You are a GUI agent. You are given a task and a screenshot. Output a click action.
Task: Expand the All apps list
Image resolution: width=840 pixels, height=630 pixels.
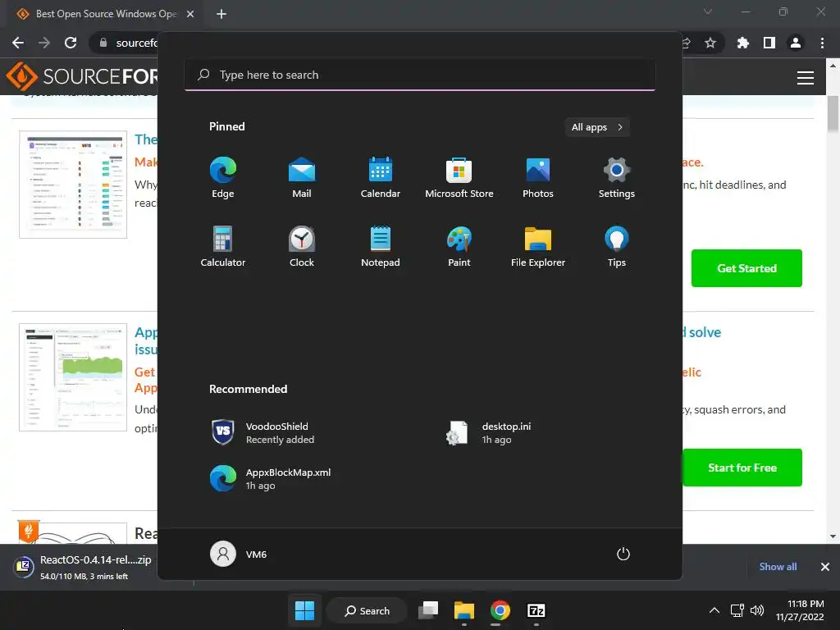(x=597, y=127)
